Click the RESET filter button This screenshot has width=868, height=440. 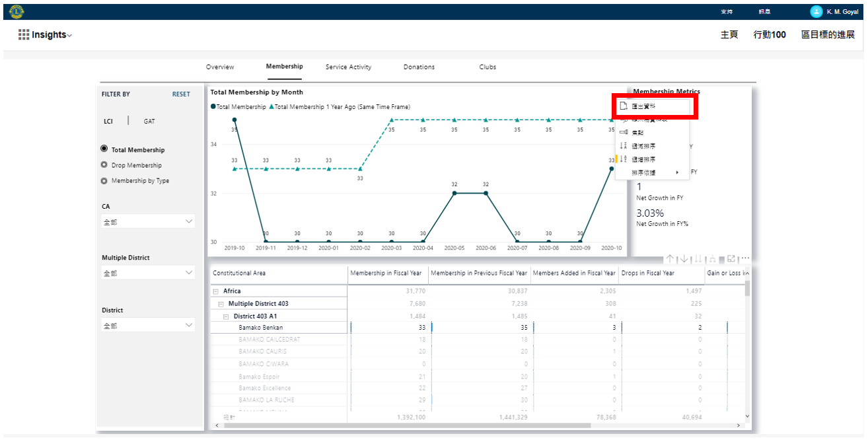[x=181, y=94]
